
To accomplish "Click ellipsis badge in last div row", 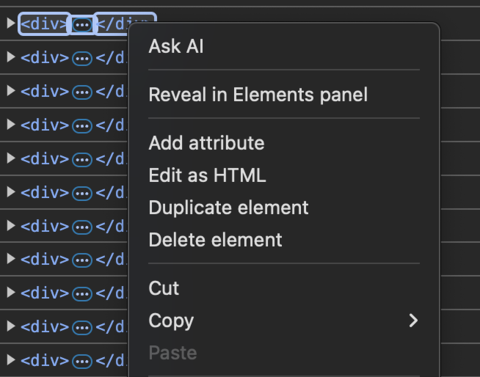I will click(82, 362).
